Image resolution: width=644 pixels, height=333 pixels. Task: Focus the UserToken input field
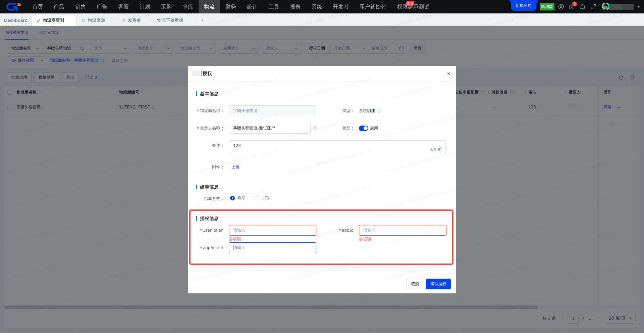click(x=272, y=230)
